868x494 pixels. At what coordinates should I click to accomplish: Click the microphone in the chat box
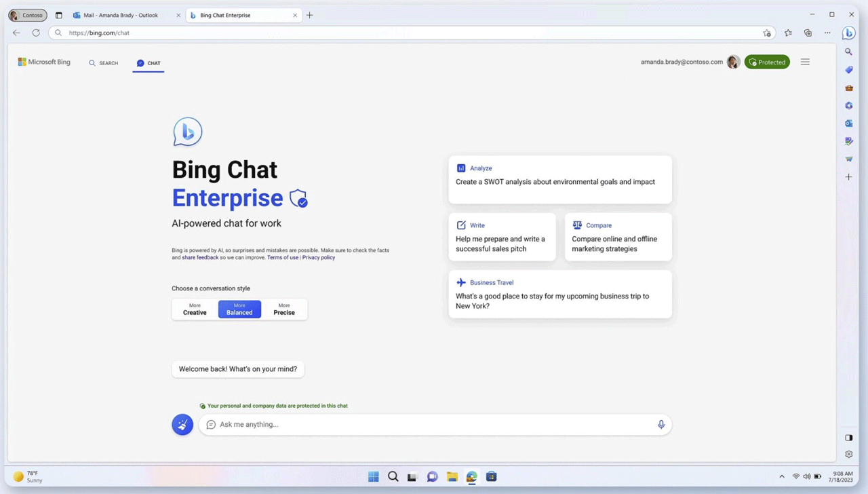[660, 424]
